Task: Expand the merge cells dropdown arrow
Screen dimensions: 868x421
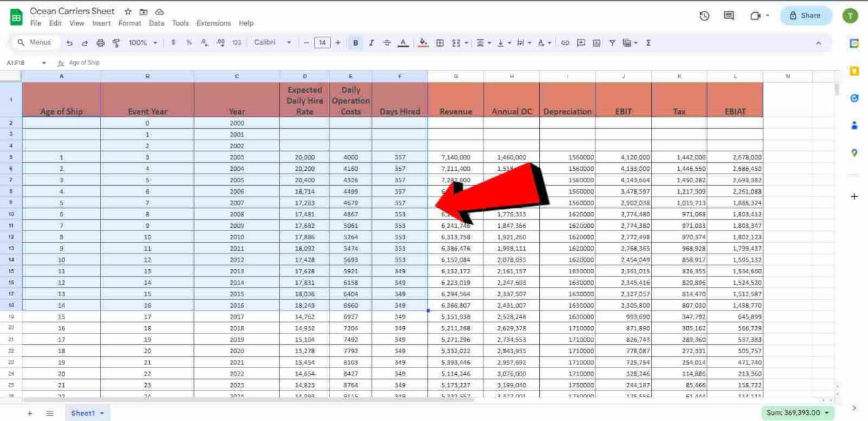Action: click(465, 42)
